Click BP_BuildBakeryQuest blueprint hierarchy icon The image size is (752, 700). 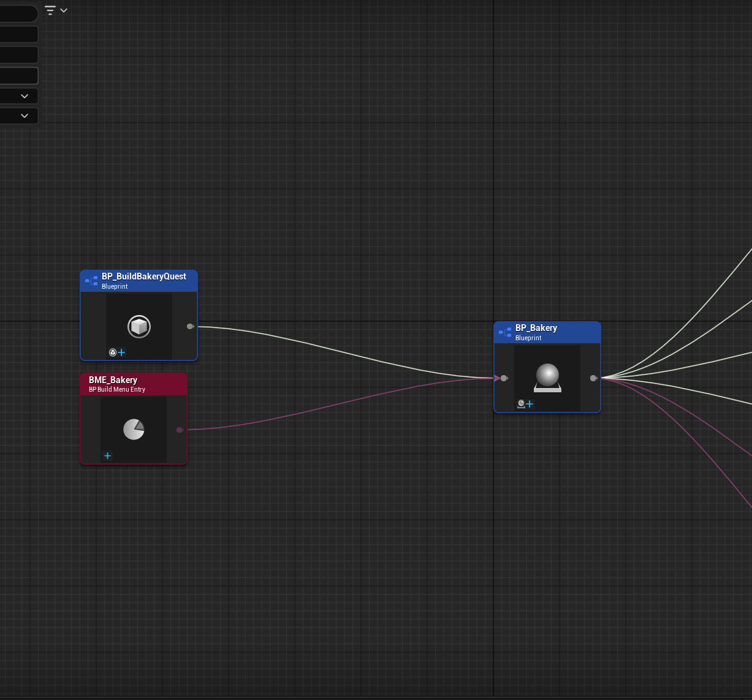tap(91, 281)
